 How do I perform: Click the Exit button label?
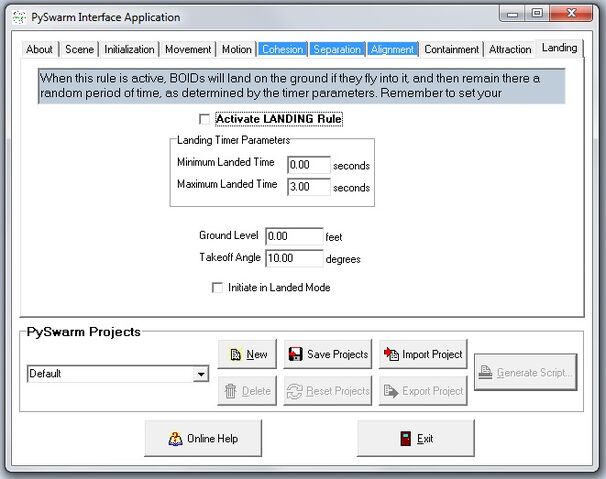pyautogui.click(x=425, y=438)
